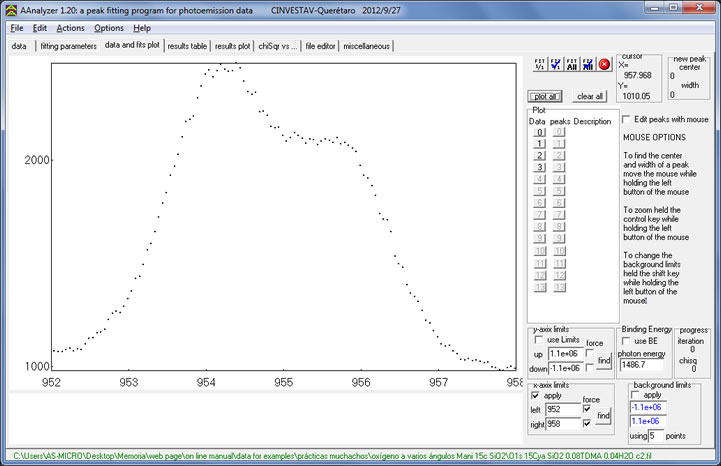Click the blue-marked FIT All toolbar icon
The image size is (721, 466).
tap(587, 64)
